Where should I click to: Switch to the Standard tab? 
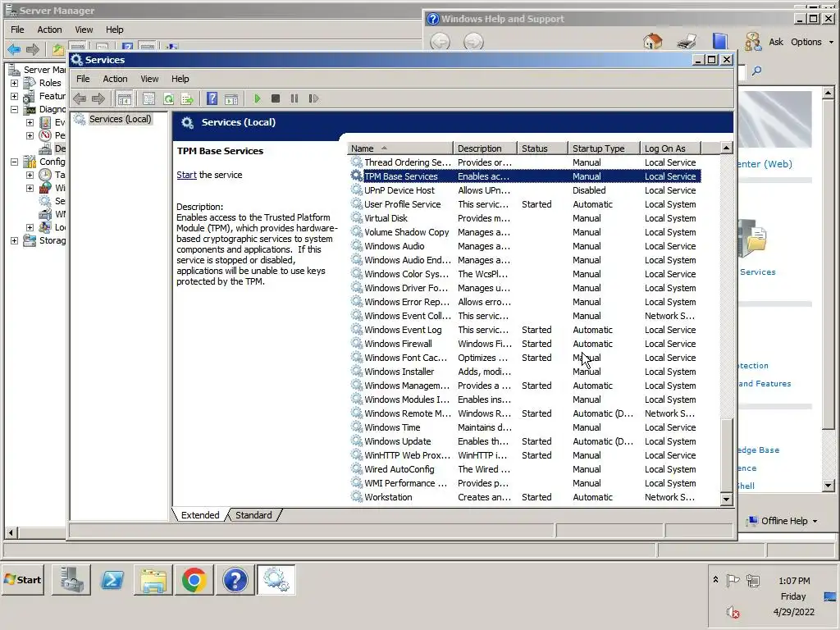253,515
